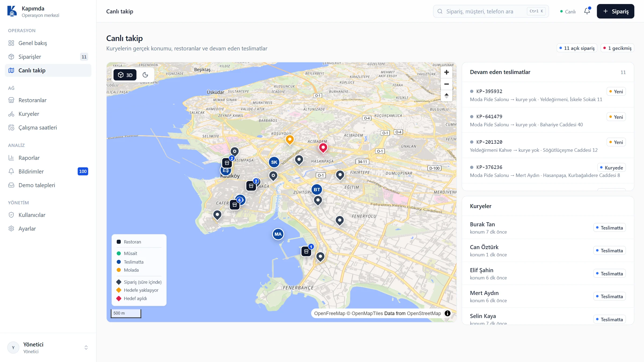The image size is (644, 362).
Task: Open Kuryeler page
Action: [48, 114]
